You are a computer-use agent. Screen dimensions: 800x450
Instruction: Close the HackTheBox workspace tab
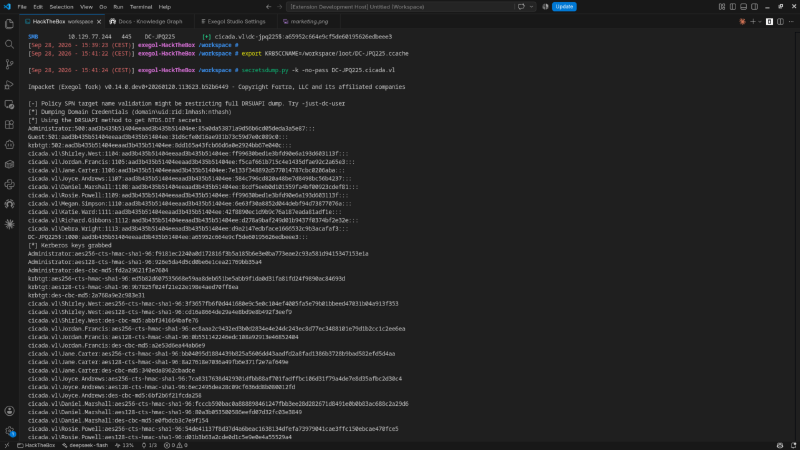[99, 21]
